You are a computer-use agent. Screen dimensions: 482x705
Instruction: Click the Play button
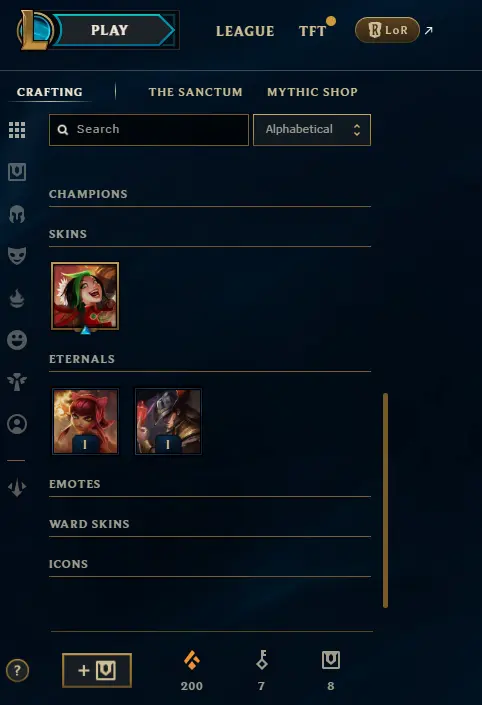point(110,30)
